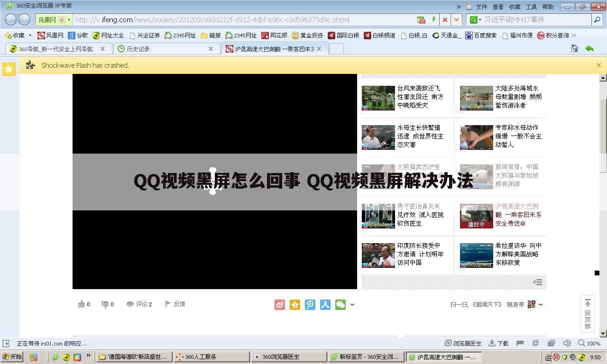The width and height of the screenshot is (607, 364).
Task: Dismiss the Shockwave Flash crash notification bar
Action: (599, 65)
